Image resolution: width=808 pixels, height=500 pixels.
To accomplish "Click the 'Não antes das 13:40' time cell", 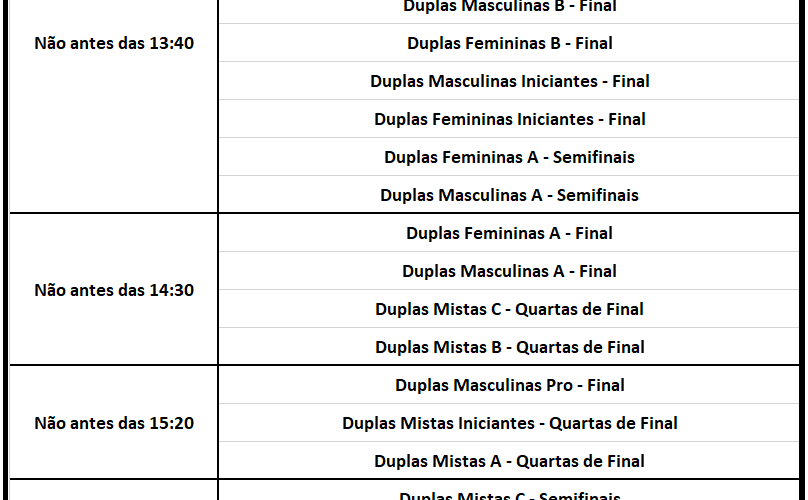I will click(x=114, y=43).
